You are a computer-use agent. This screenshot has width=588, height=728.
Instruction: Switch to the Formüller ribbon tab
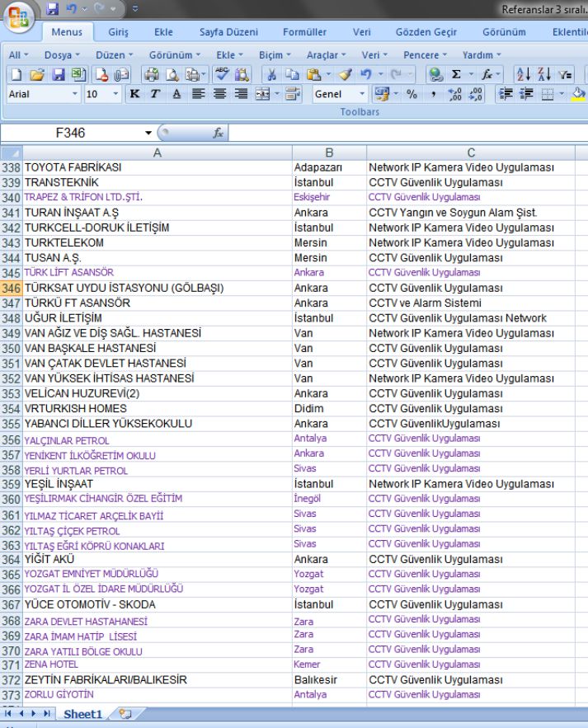(304, 32)
